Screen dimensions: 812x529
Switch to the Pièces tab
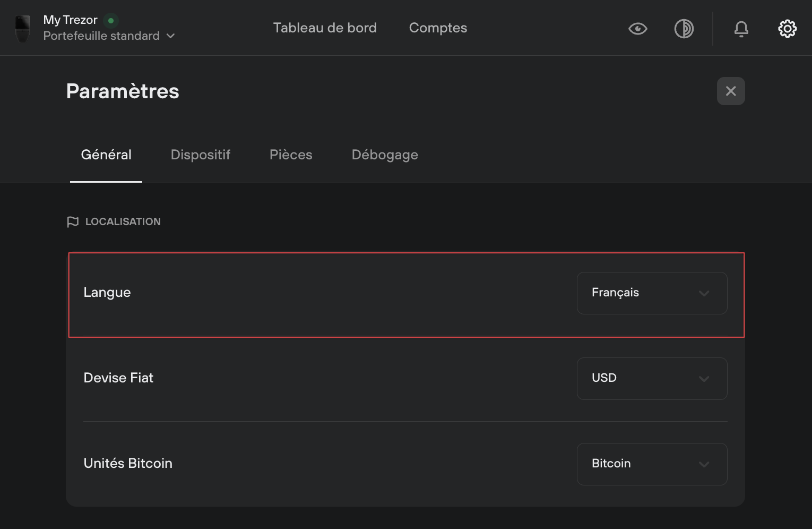[x=291, y=155]
